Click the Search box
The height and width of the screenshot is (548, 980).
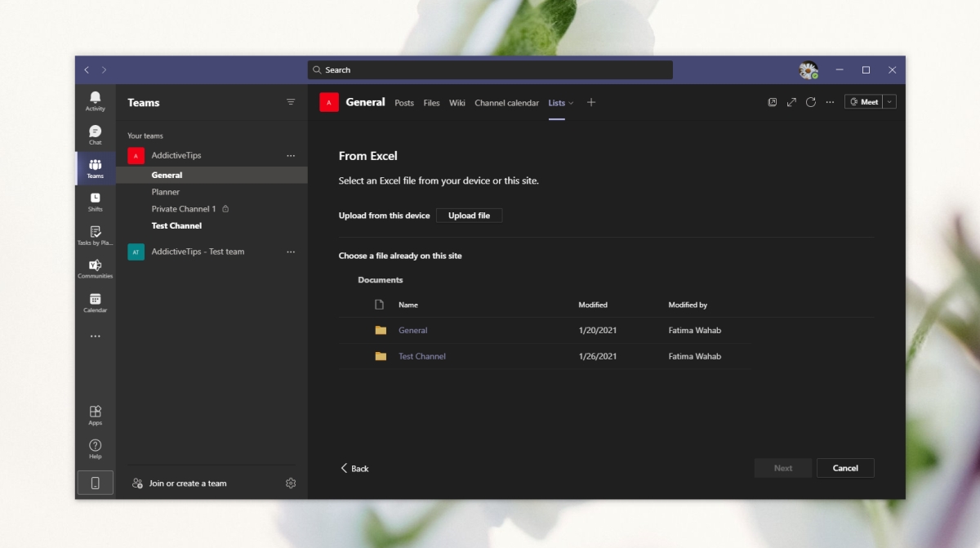pyautogui.click(x=490, y=70)
